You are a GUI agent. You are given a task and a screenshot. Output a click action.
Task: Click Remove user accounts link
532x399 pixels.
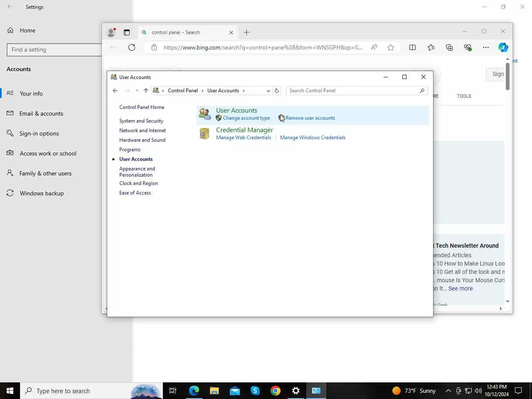pyautogui.click(x=310, y=118)
